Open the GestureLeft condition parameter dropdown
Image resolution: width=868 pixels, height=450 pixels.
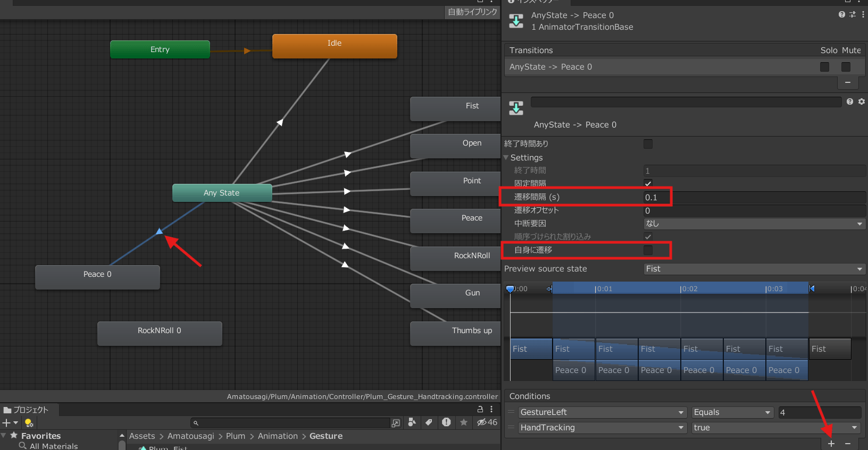[x=602, y=412]
